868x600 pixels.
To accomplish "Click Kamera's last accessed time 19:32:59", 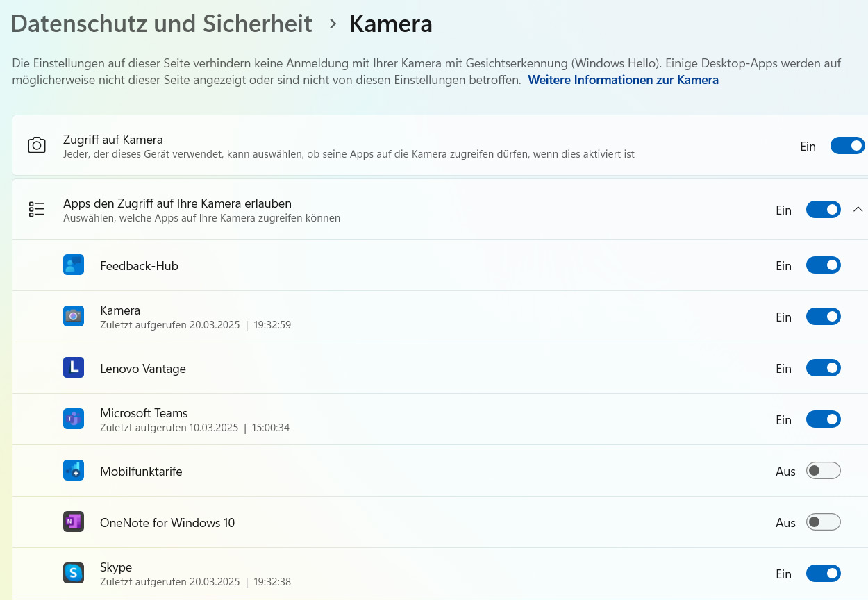I will (x=272, y=325).
